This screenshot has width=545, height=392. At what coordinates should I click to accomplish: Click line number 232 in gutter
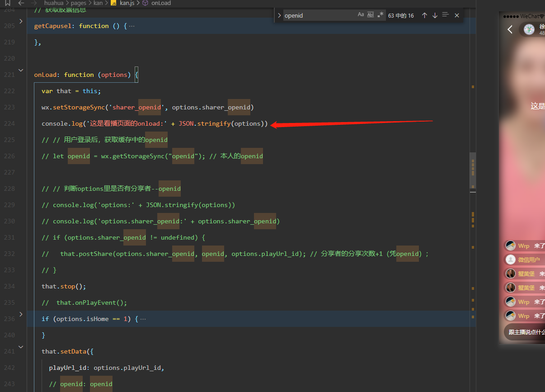[9, 254]
